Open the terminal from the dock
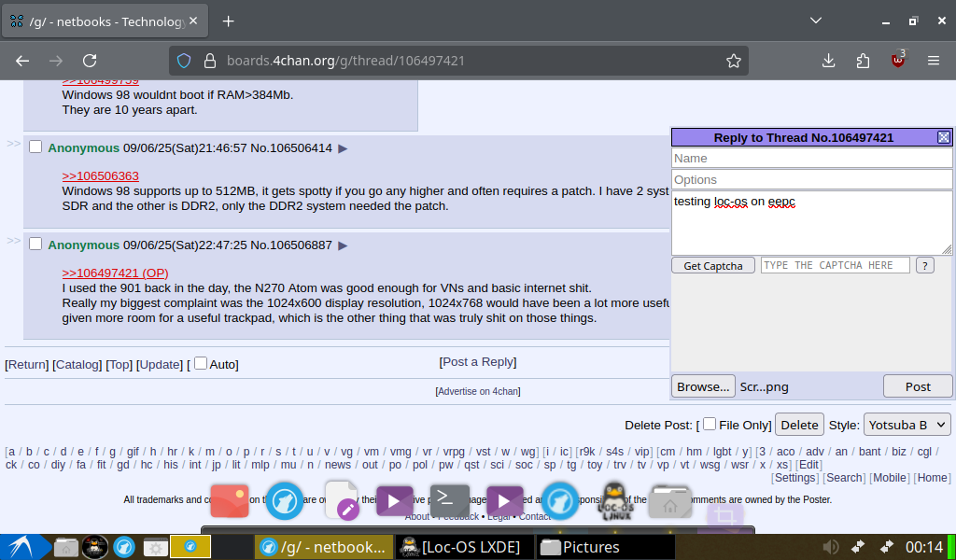The height and width of the screenshot is (560, 956). click(449, 500)
